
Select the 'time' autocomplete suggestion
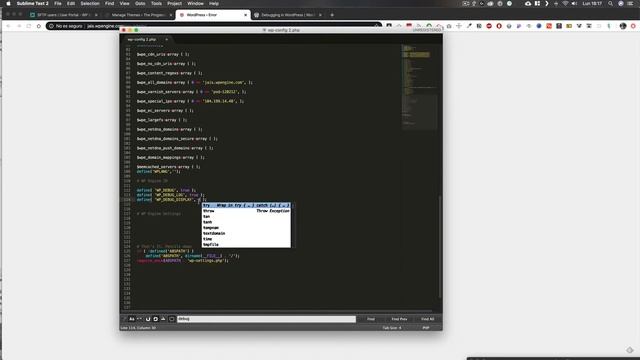coord(246,239)
